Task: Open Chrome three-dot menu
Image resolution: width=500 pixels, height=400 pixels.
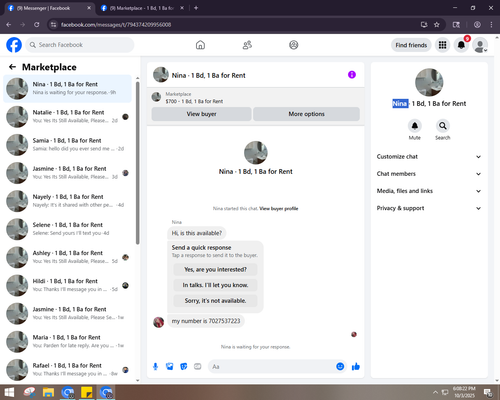Action: click(491, 25)
